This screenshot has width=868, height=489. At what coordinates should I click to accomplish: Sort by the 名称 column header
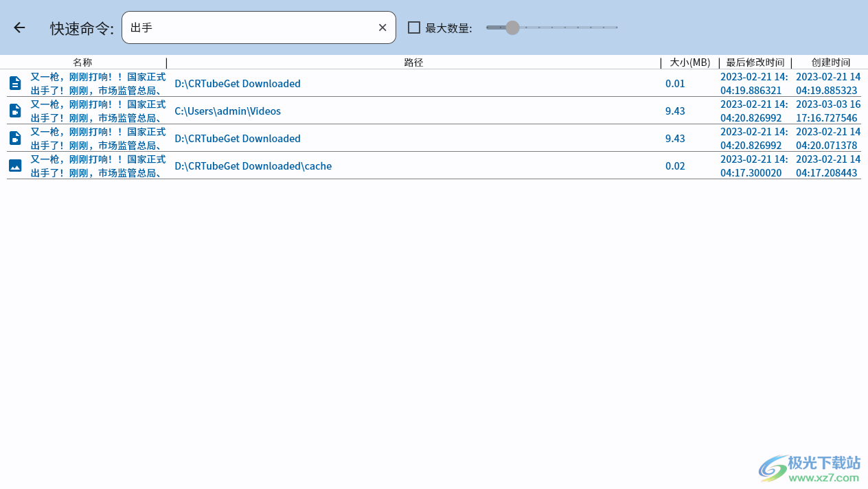(x=82, y=62)
